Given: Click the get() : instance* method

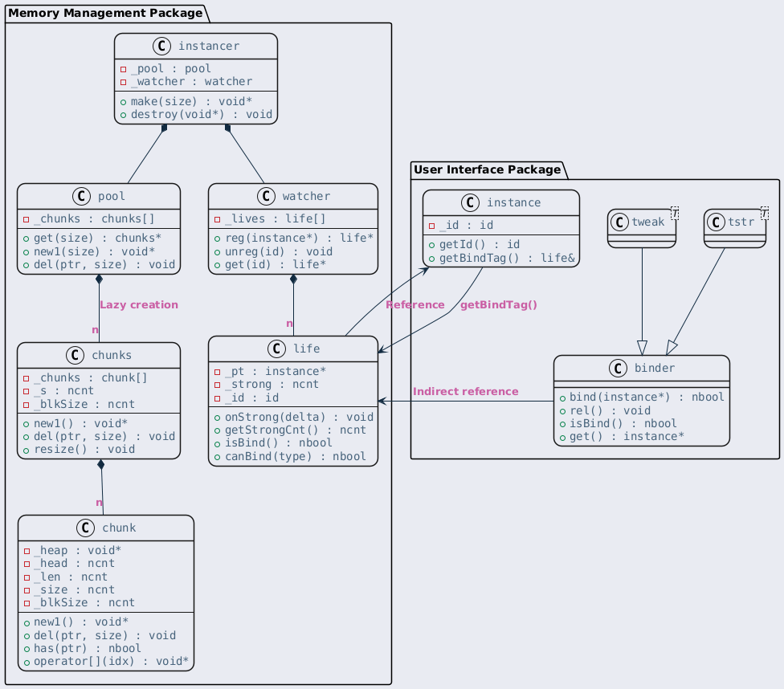Looking at the screenshot, I should (627, 437).
